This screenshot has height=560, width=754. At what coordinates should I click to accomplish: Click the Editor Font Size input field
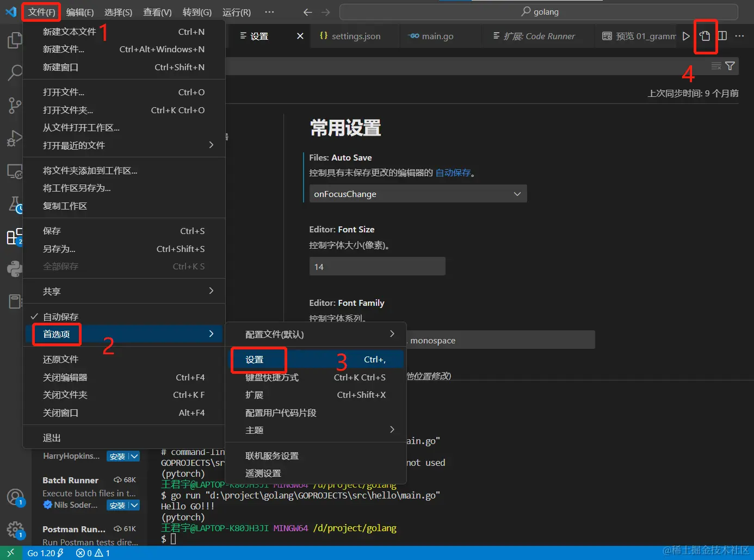[x=378, y=267]
